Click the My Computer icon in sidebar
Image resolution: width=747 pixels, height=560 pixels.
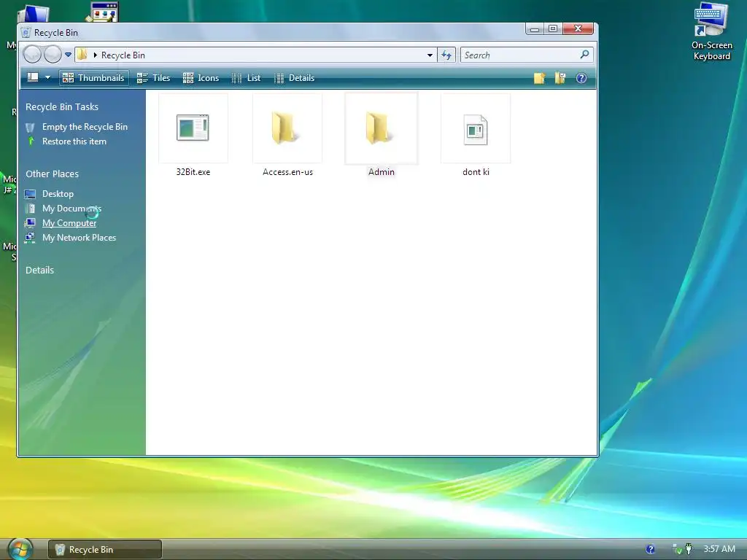point(30,223)
